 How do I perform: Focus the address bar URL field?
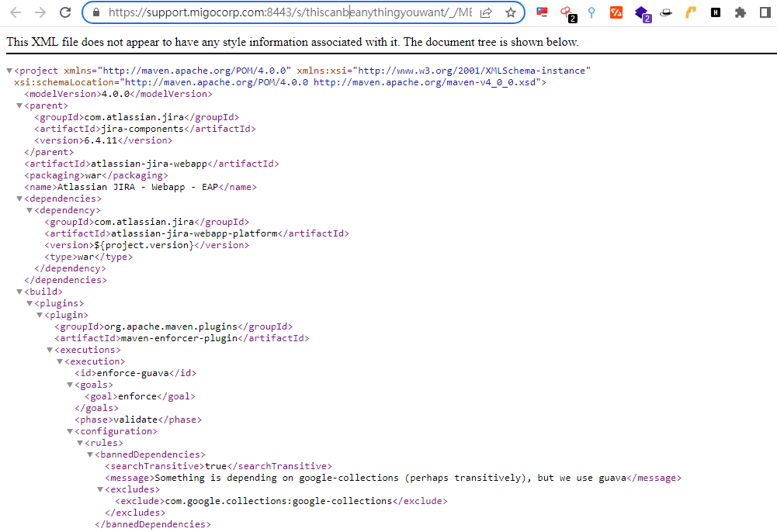click(x=290, y=12)
